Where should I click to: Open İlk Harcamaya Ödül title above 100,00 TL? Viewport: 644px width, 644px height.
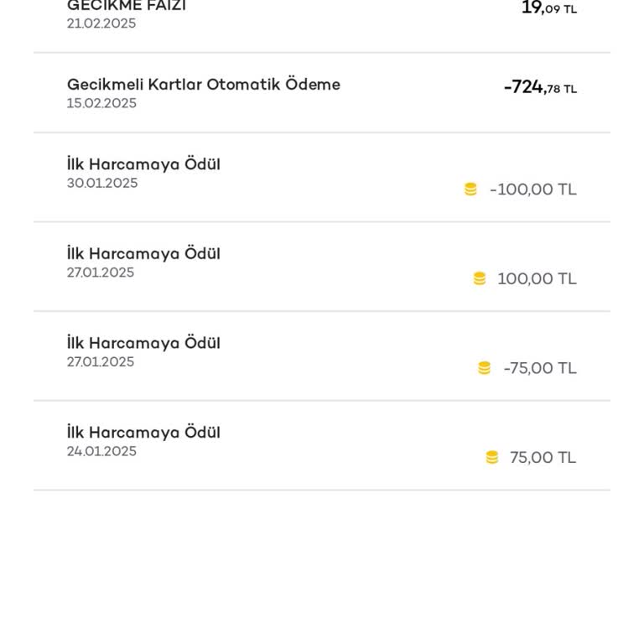pos(143,253)
